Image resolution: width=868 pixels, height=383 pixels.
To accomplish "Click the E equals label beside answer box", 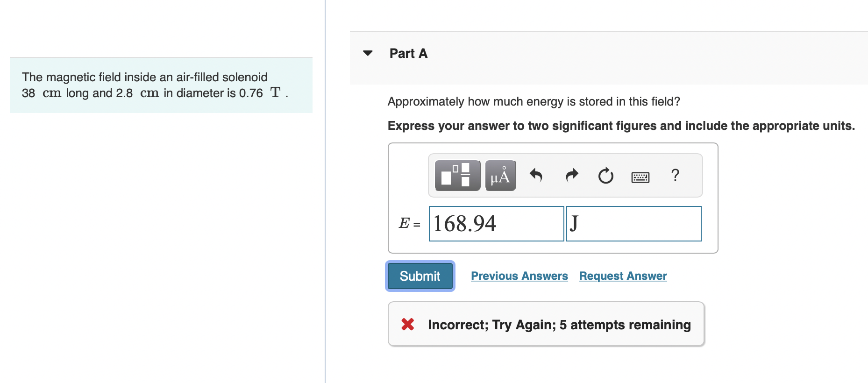I will pyautogui.click(x=408, y=224).
